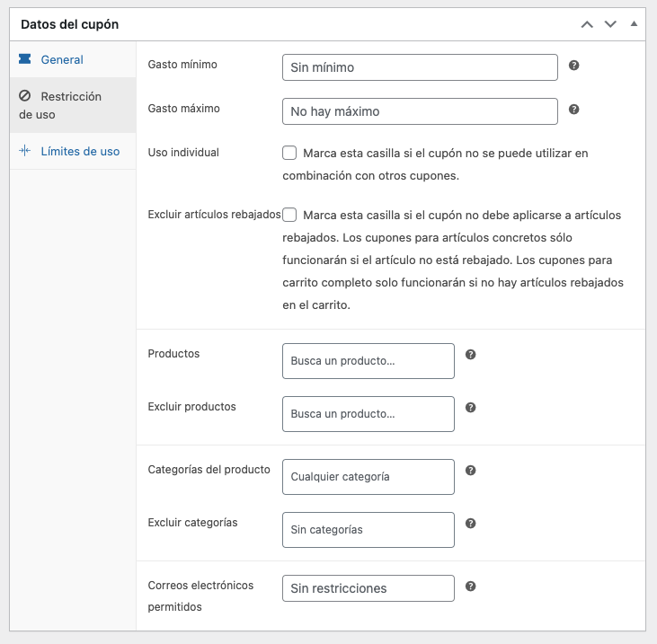Image resolution: width=657 pixels, height=644 pixels.
Task: Open the Productos search dropdown
Action: pyautogui.click(x=368, y=361)
